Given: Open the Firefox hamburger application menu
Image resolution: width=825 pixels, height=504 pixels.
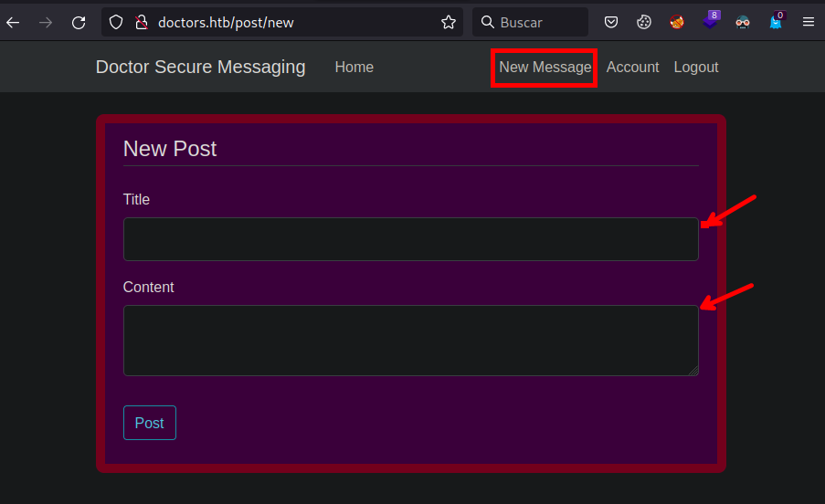Looking at the screenshot, I should pos(808,22).
